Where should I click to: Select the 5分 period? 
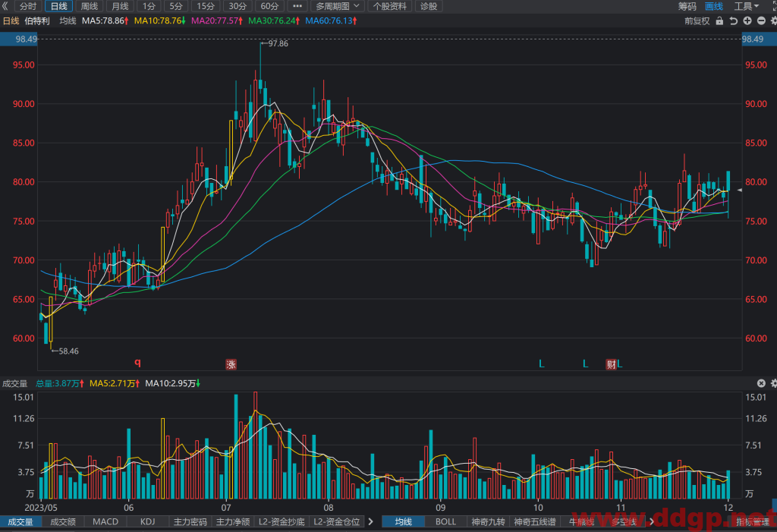click(176, 6)
